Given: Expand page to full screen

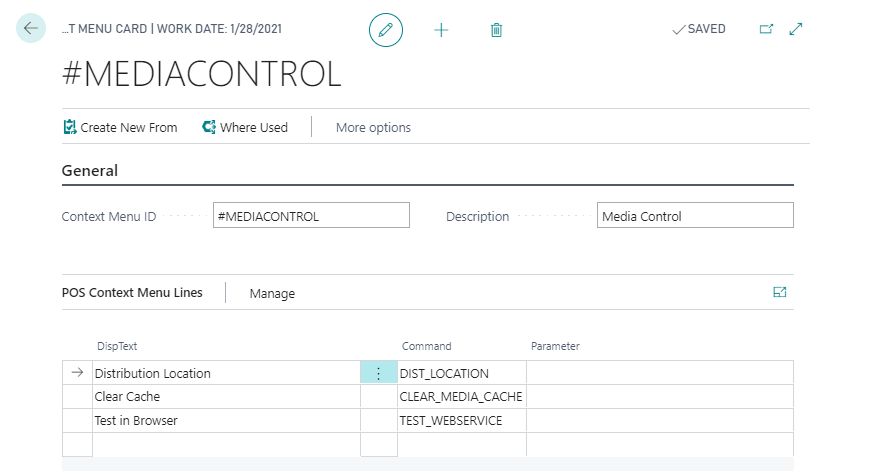Looking at the screenshot, I should point(796,29).
